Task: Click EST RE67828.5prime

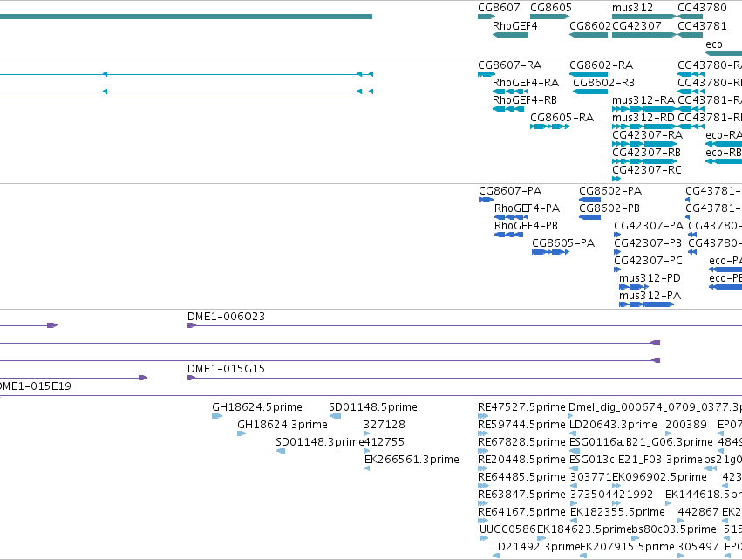Action: (x=483, y=451)
